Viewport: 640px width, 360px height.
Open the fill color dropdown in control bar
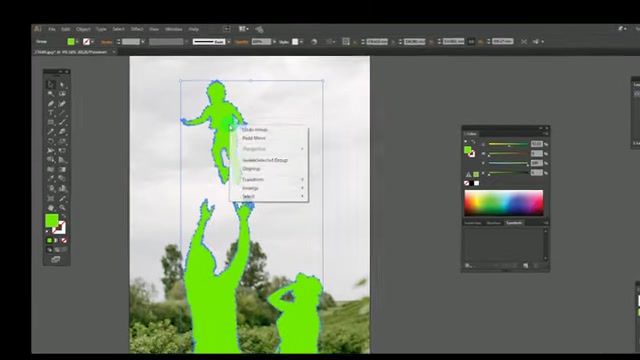click(77, 42)
